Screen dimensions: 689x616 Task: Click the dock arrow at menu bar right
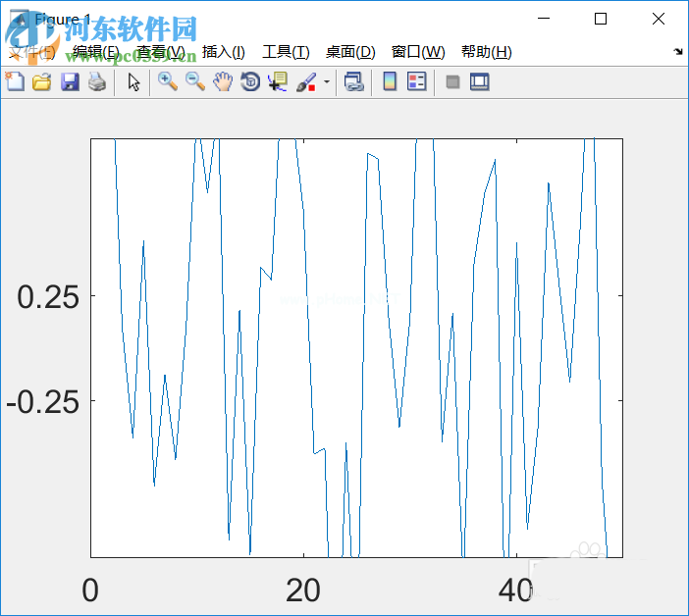point(678,52)
